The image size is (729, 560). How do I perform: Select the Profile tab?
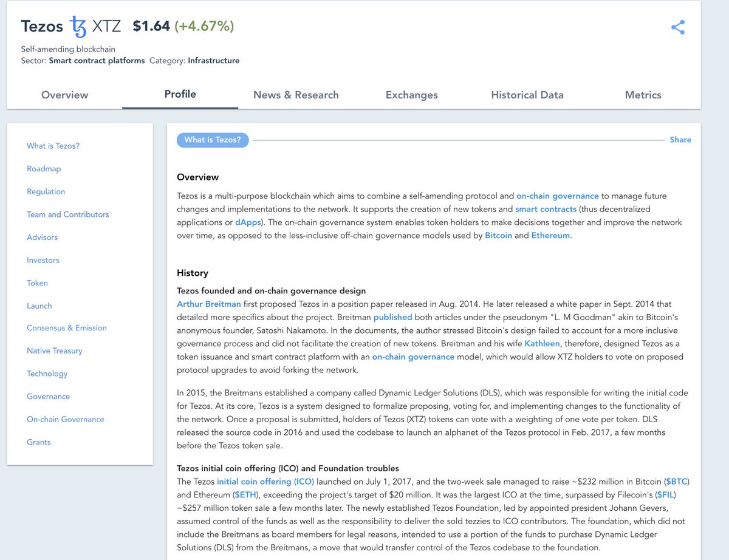180,94
